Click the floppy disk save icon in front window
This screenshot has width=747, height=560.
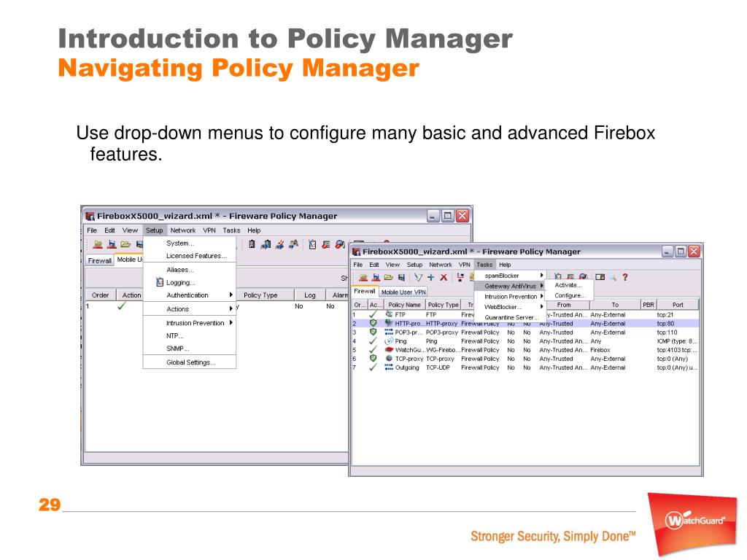click(x=402, y=277)
